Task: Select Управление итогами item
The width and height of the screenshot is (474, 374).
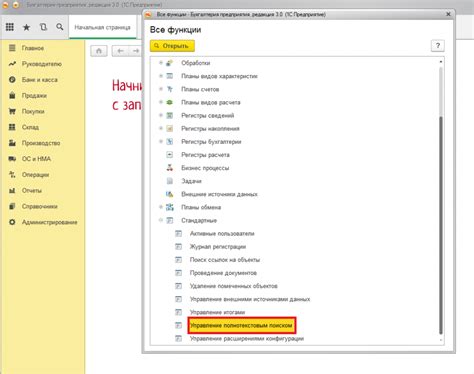Action: [217, 312]
